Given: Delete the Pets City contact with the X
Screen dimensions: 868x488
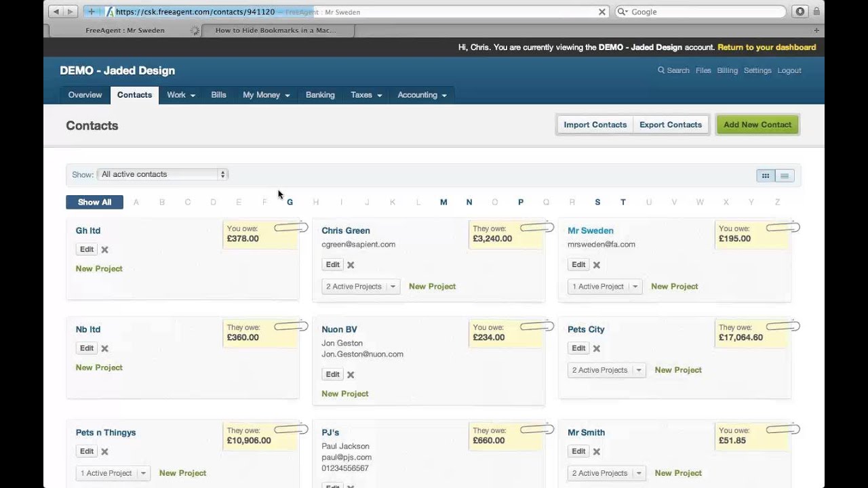Looking at the screenshot, I should tap(597, 348).
